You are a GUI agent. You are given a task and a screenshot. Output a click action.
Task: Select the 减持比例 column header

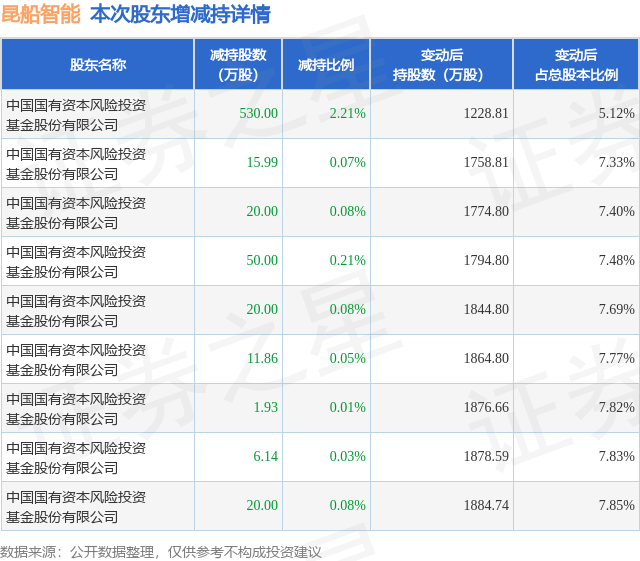(x=326, y=65)
